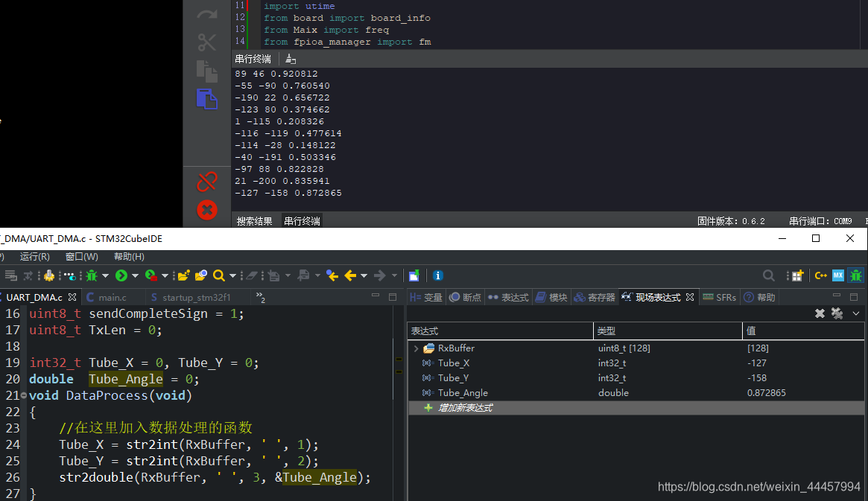Click the red stop button in MaixPy IDE

click(x=207, y=210)
